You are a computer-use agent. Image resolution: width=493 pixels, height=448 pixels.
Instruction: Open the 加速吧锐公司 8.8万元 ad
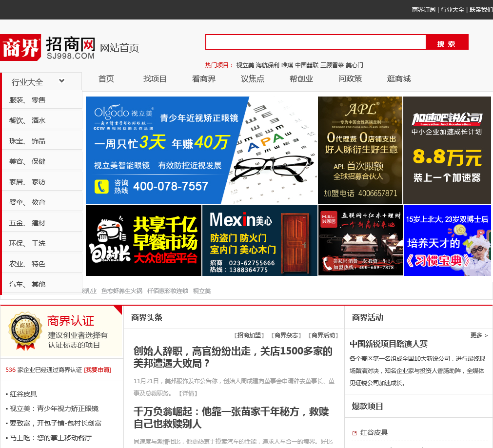click(447, 150)
